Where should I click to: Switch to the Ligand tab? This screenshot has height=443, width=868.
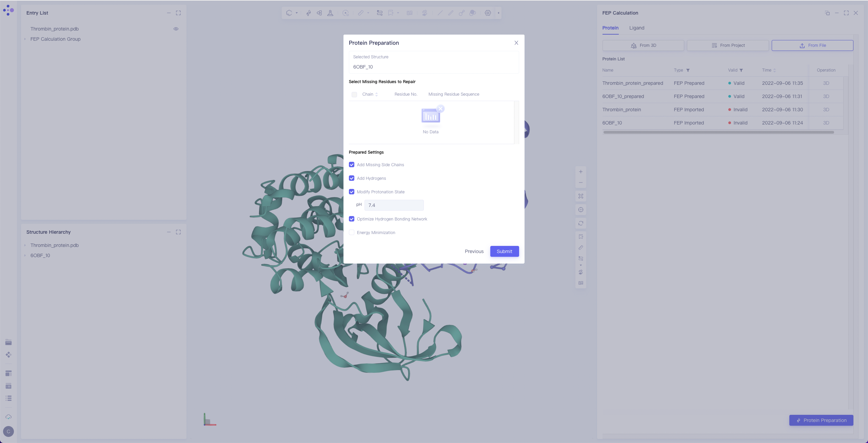click(637, 28)
